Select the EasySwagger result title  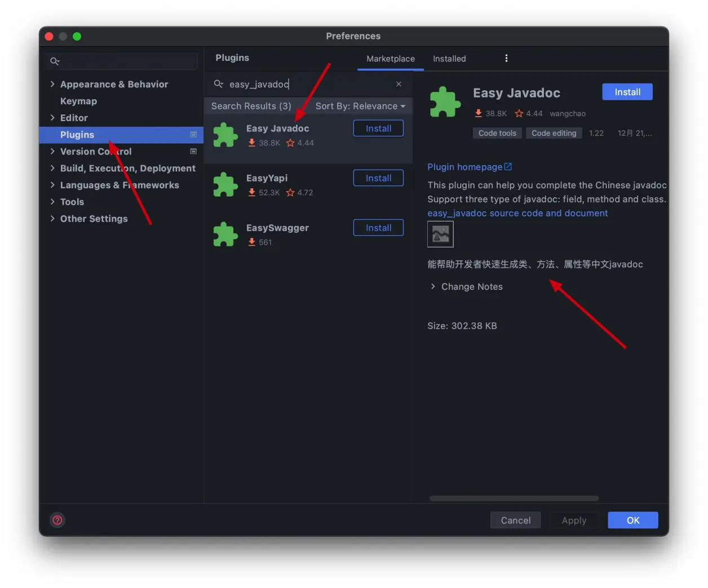point(277,228)
